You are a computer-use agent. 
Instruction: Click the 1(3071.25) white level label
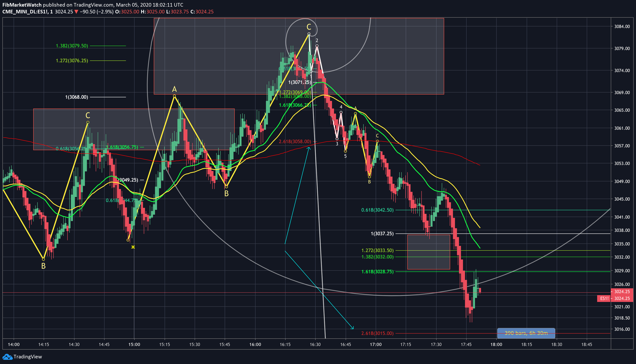(x=300, y=82)
